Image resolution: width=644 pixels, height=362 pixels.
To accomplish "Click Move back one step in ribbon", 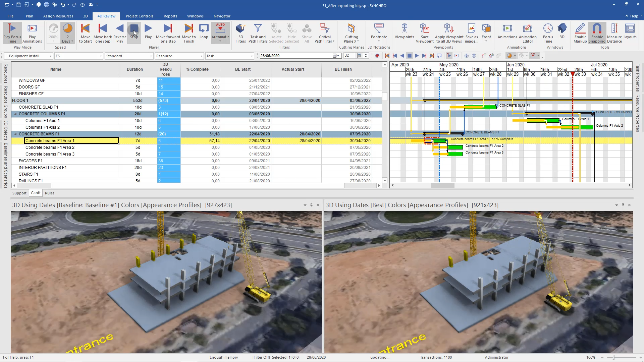I will click(103, 33).
